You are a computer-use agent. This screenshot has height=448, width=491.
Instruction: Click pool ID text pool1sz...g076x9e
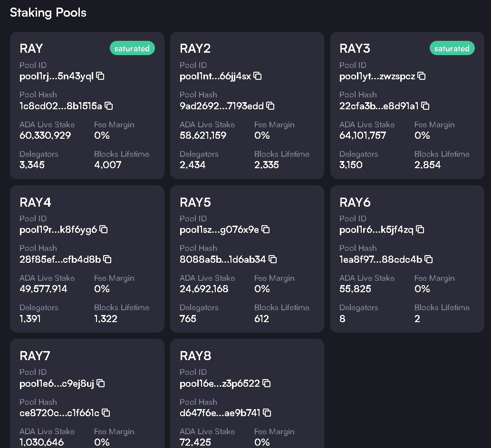tap(219, 230)
